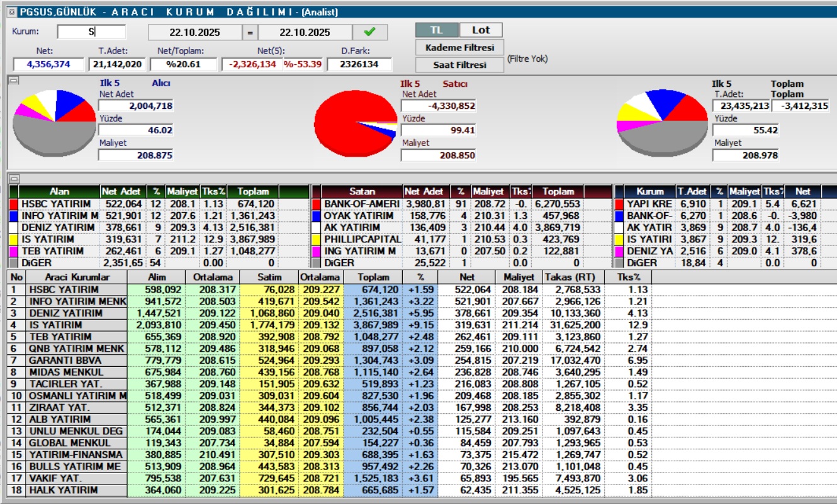Switch display unit to TL
The width and height of the screenshot is (837, 504).
pos(436,30)
